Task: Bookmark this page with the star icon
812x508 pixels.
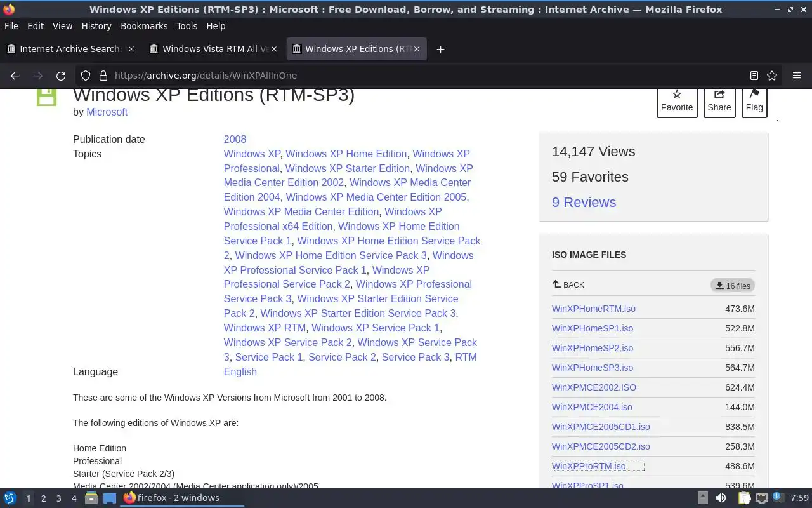Action: (x=772, y=76)
